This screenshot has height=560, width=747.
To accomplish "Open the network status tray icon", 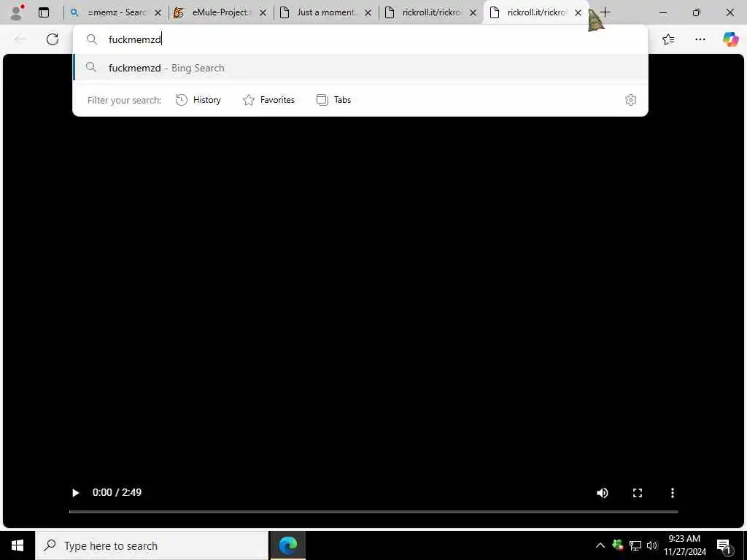I will click(x=635, y=545).
